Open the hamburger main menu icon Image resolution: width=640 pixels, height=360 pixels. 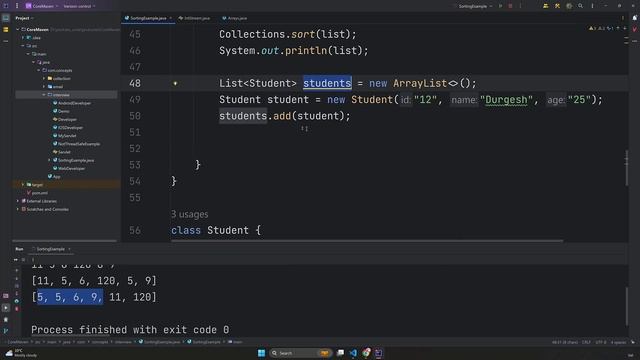(x=17, y=6)
